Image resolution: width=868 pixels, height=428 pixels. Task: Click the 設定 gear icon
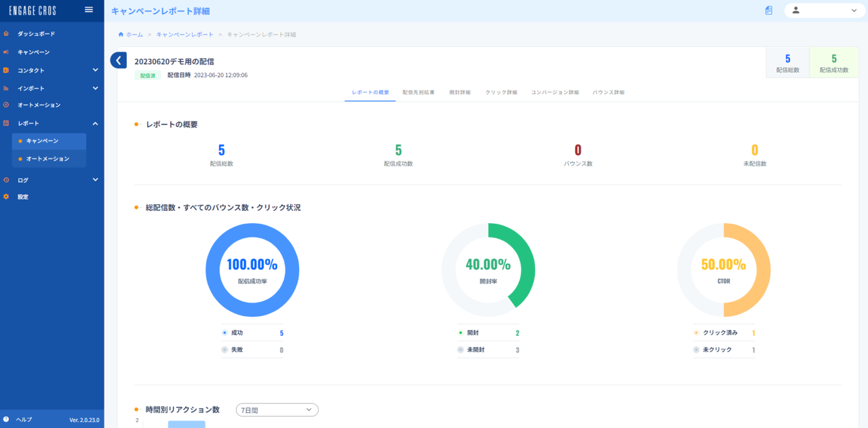tap(6, 197)
